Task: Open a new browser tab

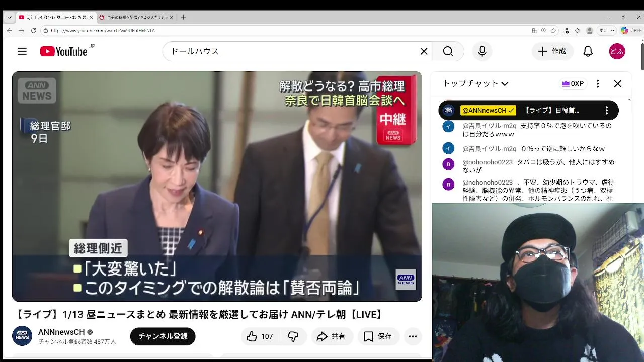Action: coord(183,17)
